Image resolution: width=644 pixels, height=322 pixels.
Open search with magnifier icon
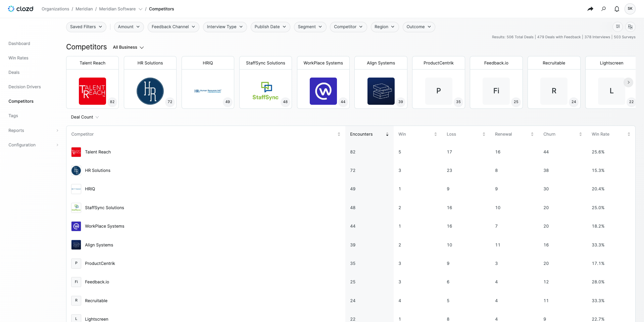click(x=604, y=9)
